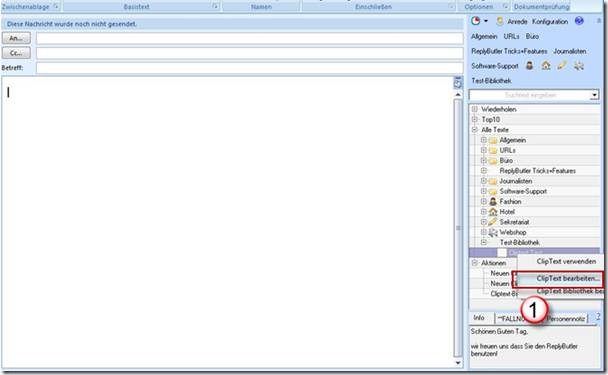The height and width of the screenshot is (375, 608).
Task: Expand ReplyButler Tricks+Features in the tree
Action: coord(484,171)
